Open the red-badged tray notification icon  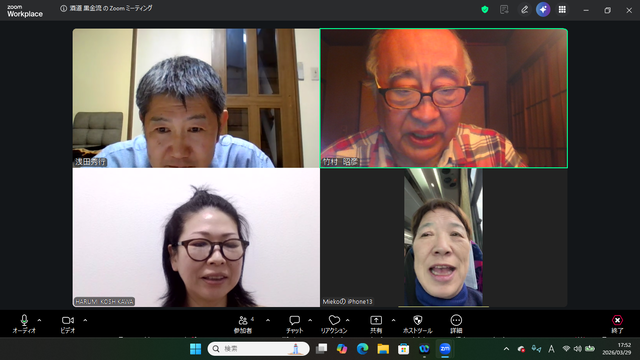point(521,349)
